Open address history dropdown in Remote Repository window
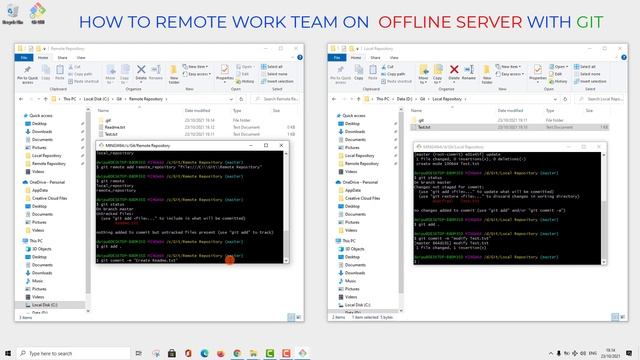The height and width of the screenshot is (360, 640). [231, 99]
